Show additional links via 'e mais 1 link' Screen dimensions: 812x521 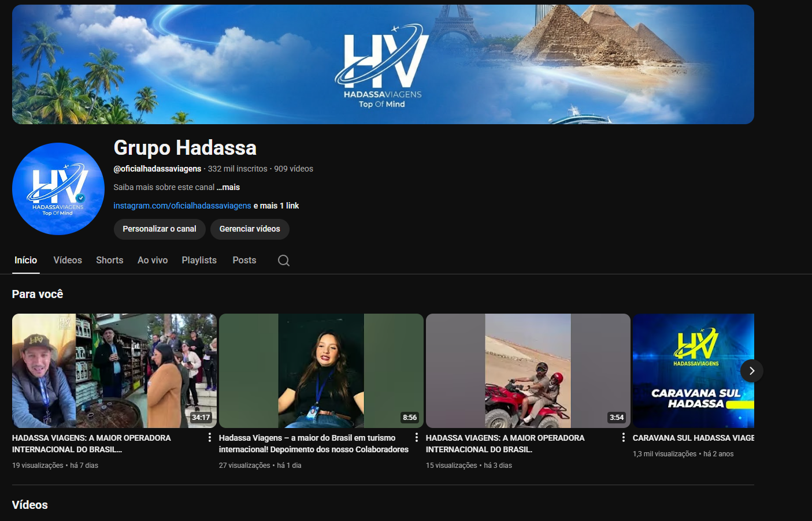(276, 206)
